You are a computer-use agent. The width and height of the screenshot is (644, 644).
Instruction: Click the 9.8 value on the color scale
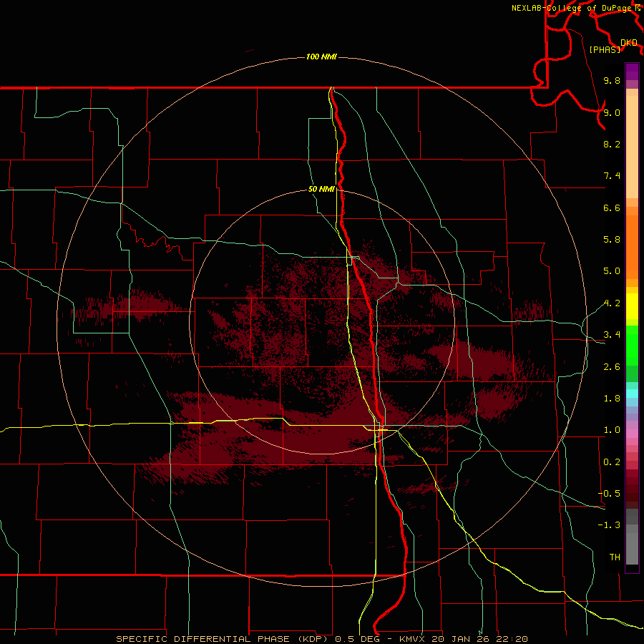click(612, 80)
